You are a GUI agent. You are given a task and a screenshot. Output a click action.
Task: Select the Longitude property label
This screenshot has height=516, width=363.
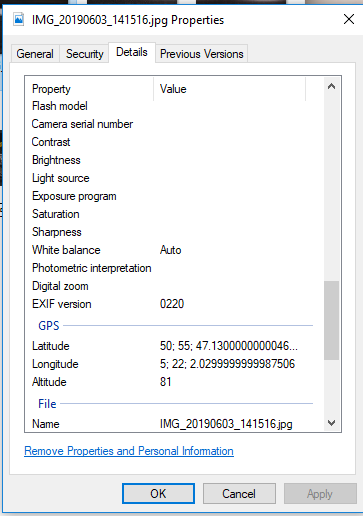pyautogui.click(x=55, y=364)
